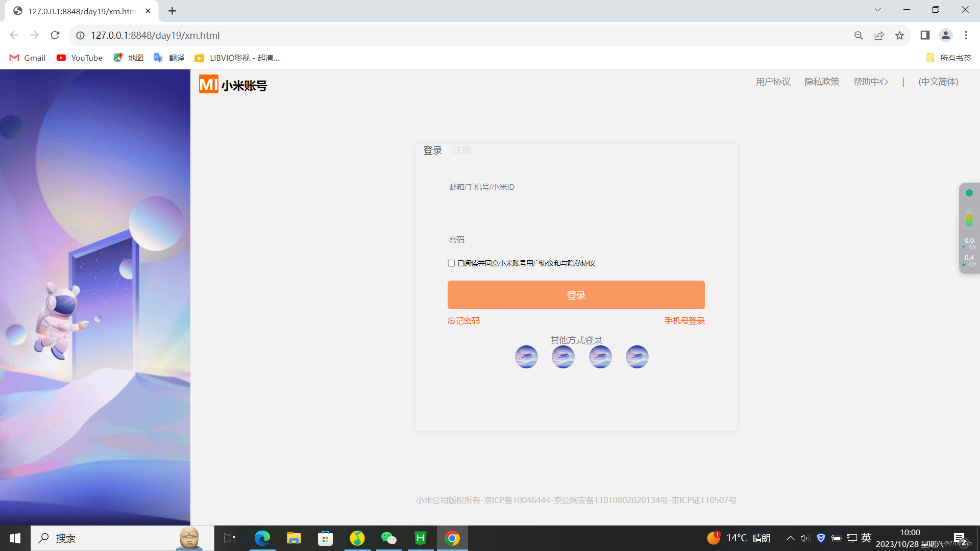Reload the page
The image size is (980, 551).
click(55, 35)
